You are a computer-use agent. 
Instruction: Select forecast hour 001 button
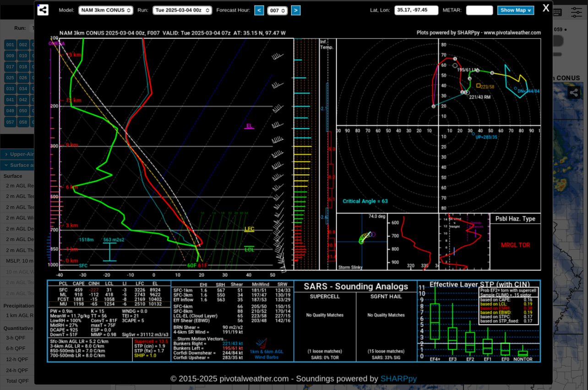tap(10, 45)
